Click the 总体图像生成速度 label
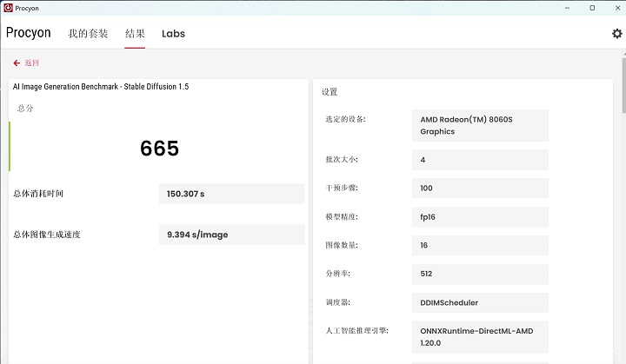626x364 pixels. [47, 235]
